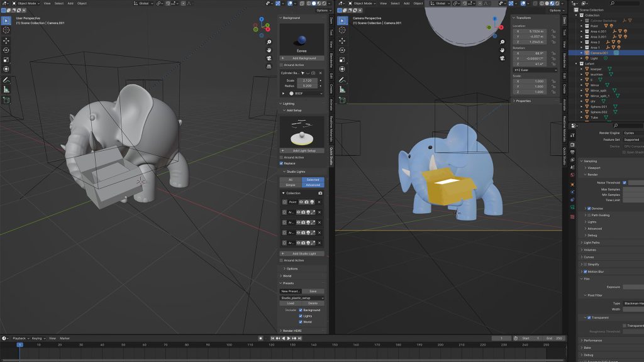The height and width of the screenshot is (362, 644).
Task: Activate the Move tool
Action: pyautogui.click(x=6, y=40)
